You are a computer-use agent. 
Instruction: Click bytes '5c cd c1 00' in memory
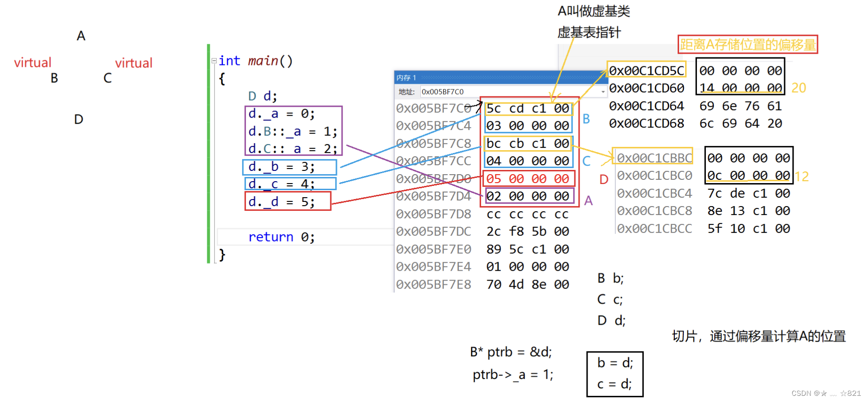(x=528, y=109)
